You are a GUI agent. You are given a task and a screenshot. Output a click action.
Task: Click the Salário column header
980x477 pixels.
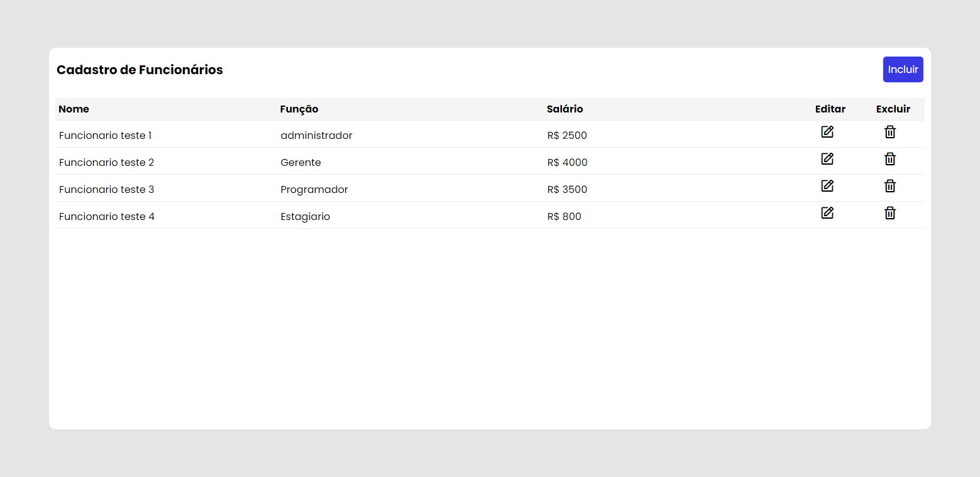(x=565, y=109)
